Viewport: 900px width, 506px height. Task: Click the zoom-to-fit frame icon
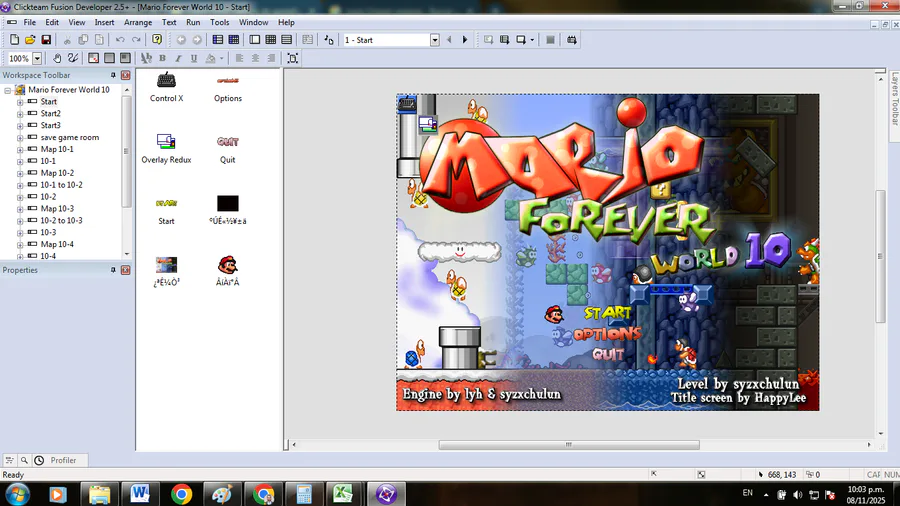[293, 58]
